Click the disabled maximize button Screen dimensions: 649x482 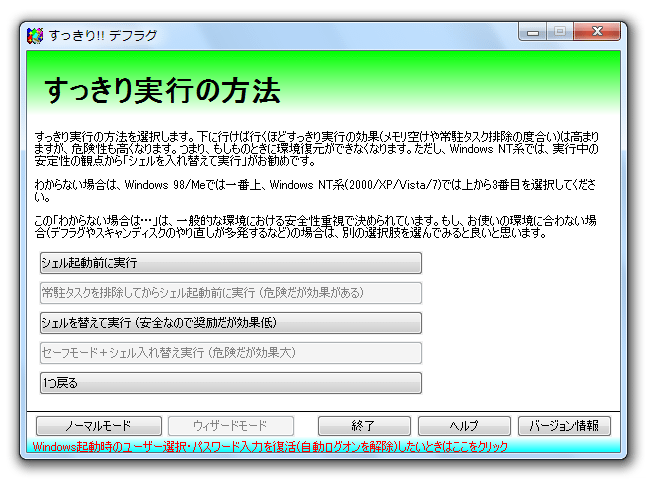pos(560,32)
